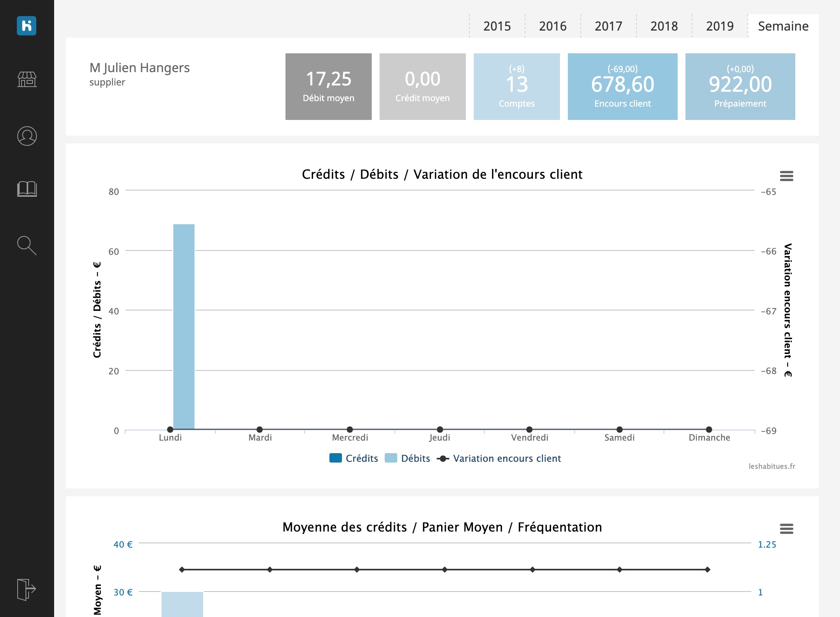The height and width of the screenshot is (617, 840).
Task: Open the leshabitues.fr chart credit link
Action: tap(772, 466)
